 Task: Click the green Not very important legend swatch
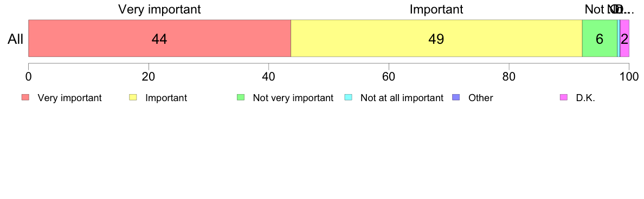point(241,97)
